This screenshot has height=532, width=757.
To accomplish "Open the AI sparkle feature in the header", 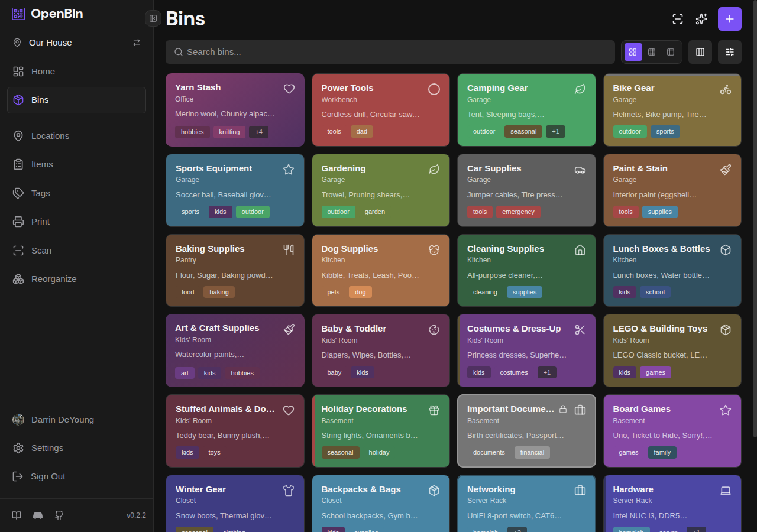I will click(701, 19).
